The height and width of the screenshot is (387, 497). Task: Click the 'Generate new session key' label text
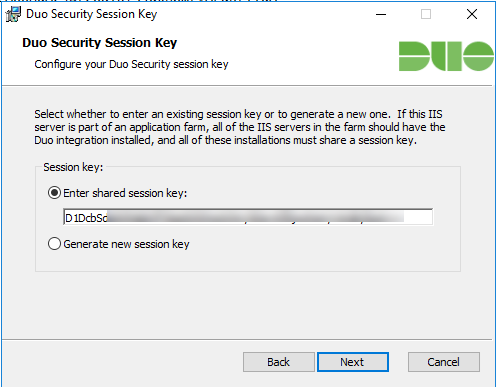(x=126, y=244)
